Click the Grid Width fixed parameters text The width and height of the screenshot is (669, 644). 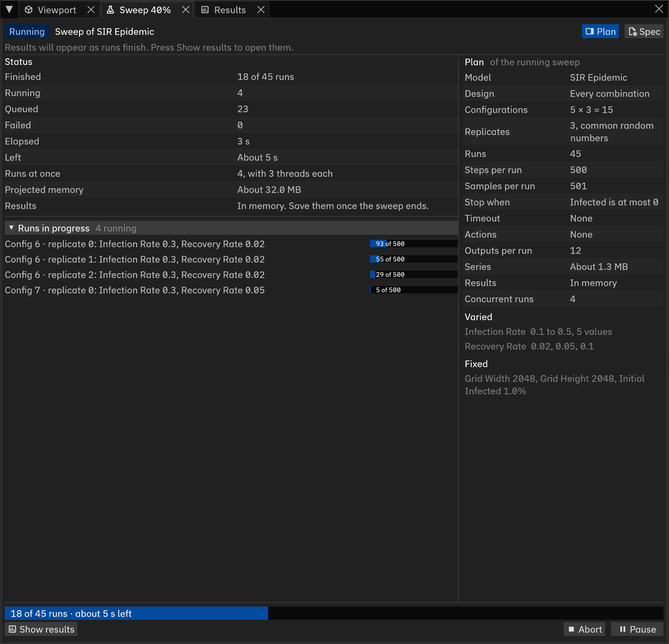[x=555, y=385]
